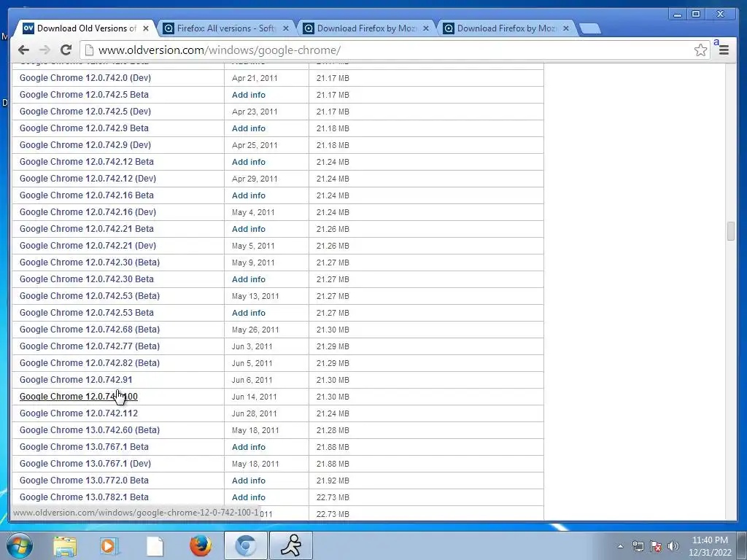747x560 pixels.
Task: Switch to the 'Firefox: All versions - Soft' tab
Action: 226,28
